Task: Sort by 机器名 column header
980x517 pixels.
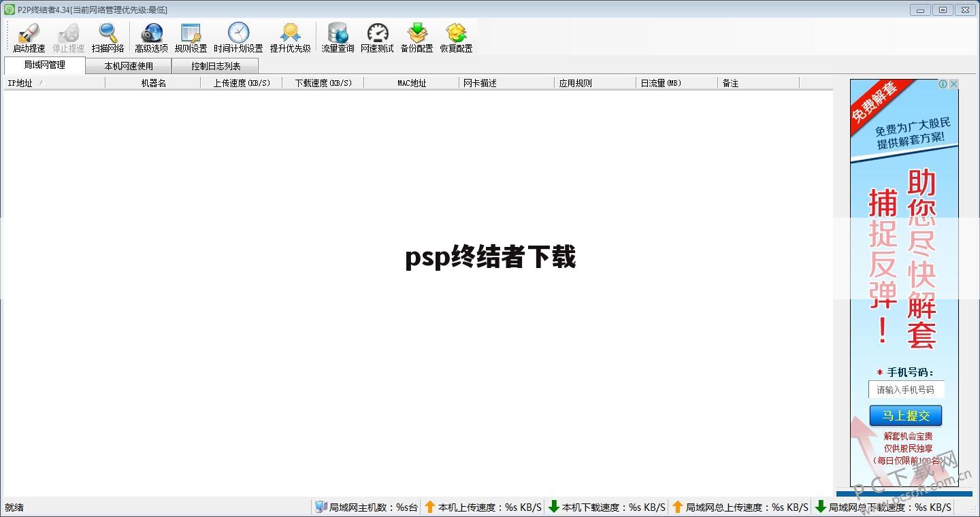Action: point(153,83)
